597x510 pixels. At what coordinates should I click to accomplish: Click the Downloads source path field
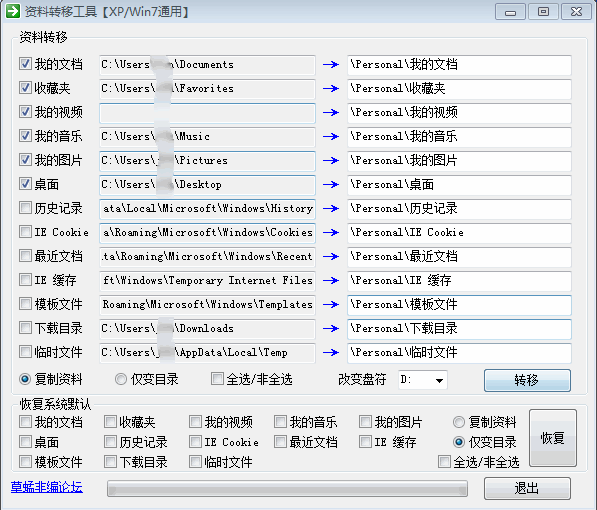coord(207,329)
